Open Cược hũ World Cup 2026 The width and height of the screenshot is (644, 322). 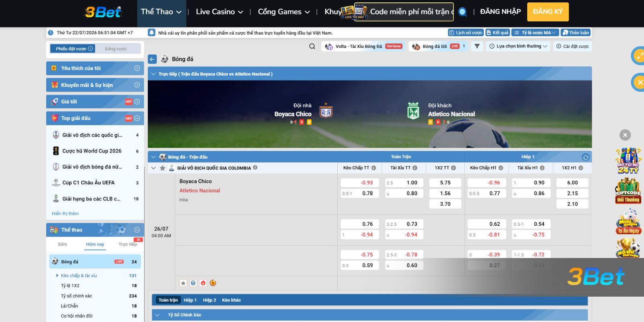coord(96,151)
